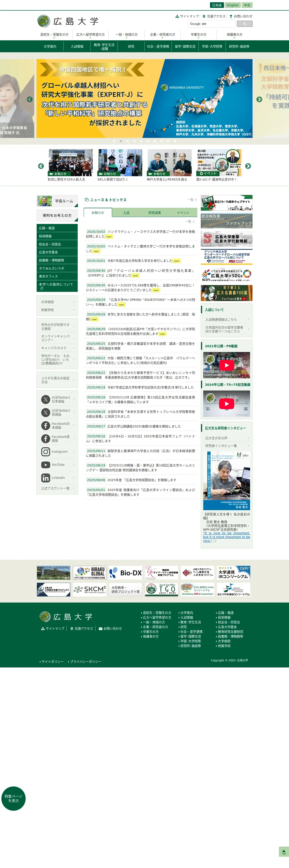
Task: Go to next slide in main banner
Action: click(259, 99)
